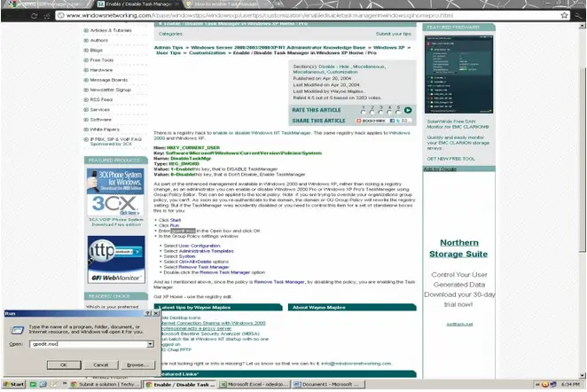Open the Articles & Tutorials sidebar link
Screen dimensions: 587x392
coord(111,30)
